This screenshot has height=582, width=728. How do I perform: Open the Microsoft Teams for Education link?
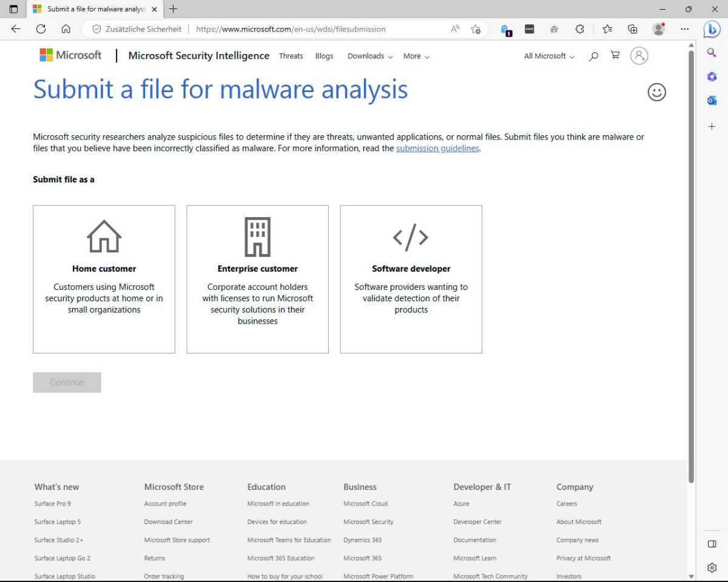click(x=289, y=540)
